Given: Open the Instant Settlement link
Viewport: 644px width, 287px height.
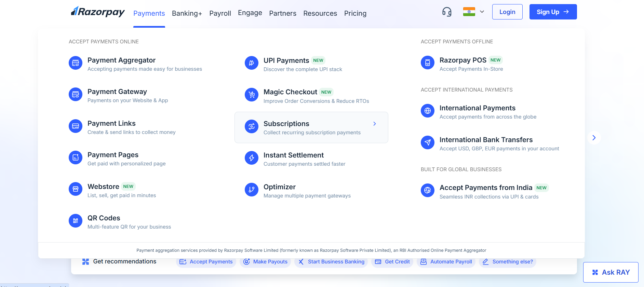Looking at the screenshot, I should point(294,155).
